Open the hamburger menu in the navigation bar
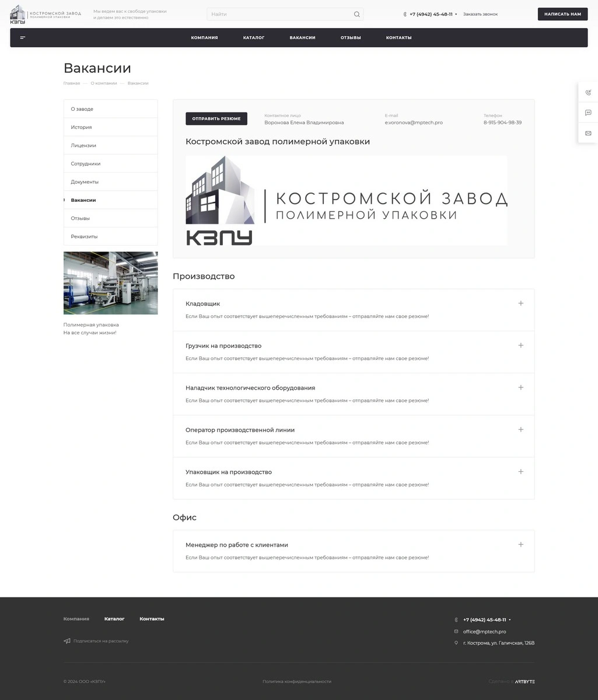This screenshot has width=598, height=700. point(23,37)
